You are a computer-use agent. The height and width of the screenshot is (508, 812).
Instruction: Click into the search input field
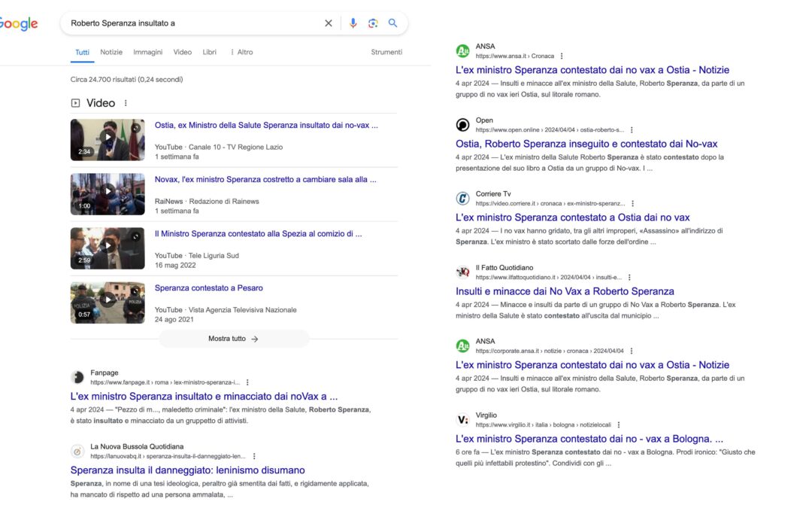point(194,23)
